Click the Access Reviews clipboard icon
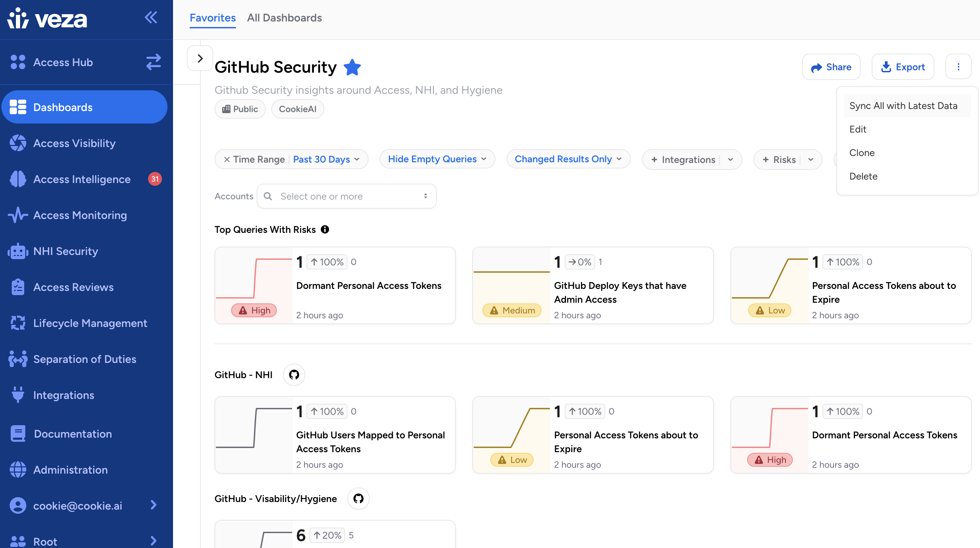The image size is (980, 548). 18,287
